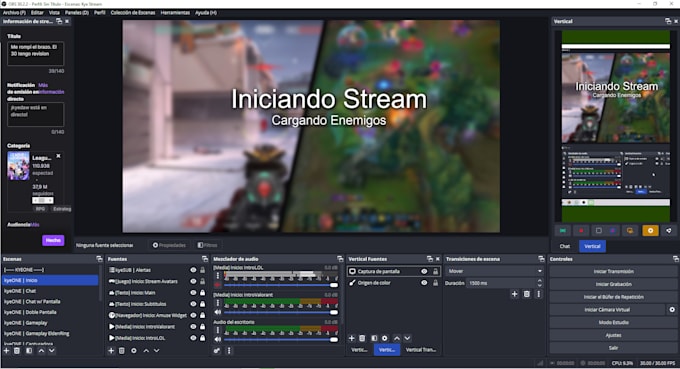Screen dimensions: 680x369
Task: Hide Inicio: Stream Avatars source
Action: (x=193, y=281)
